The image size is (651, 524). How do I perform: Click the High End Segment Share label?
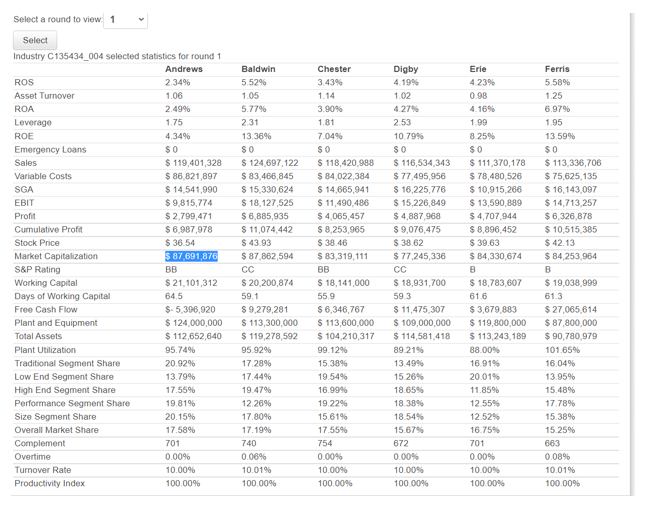[x=65, y=390]
